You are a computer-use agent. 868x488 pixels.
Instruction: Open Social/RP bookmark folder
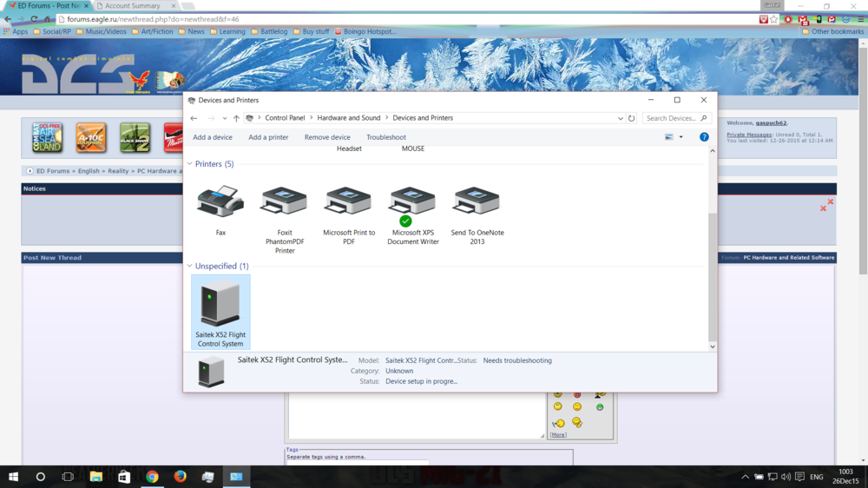click(x=53, y=31)
